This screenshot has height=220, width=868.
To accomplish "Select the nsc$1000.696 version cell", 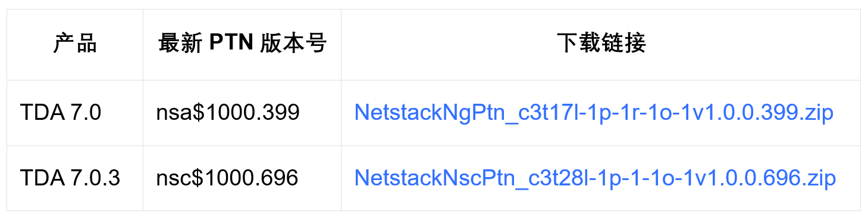I will [x=242, y=178].
